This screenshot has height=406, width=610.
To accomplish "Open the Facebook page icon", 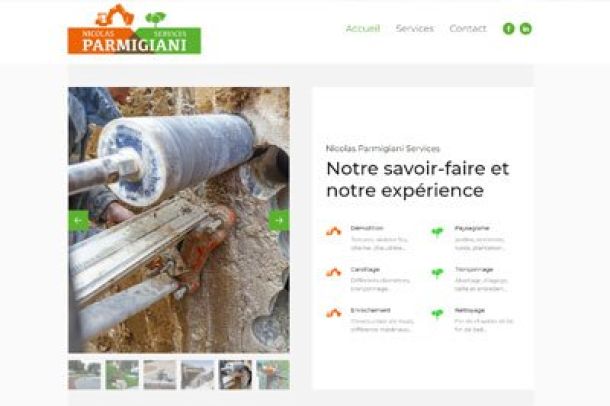I will click(508, 28).
